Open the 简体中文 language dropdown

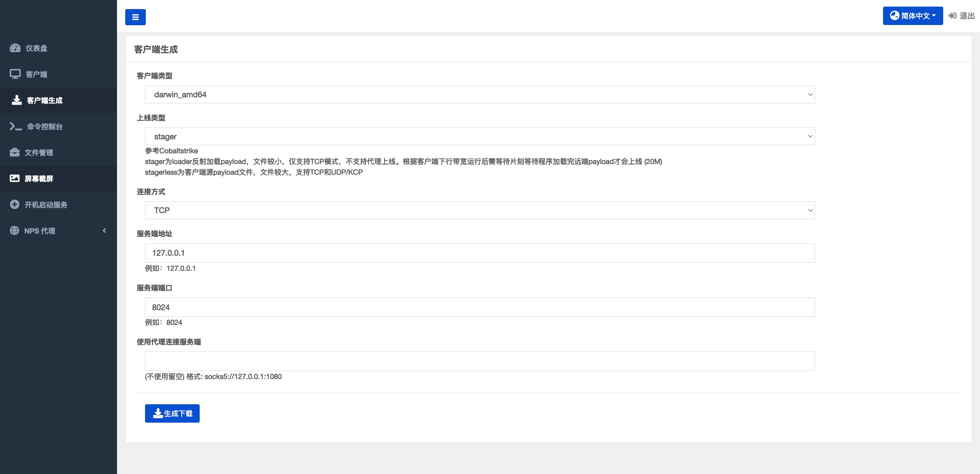click(x=912, y=16)
